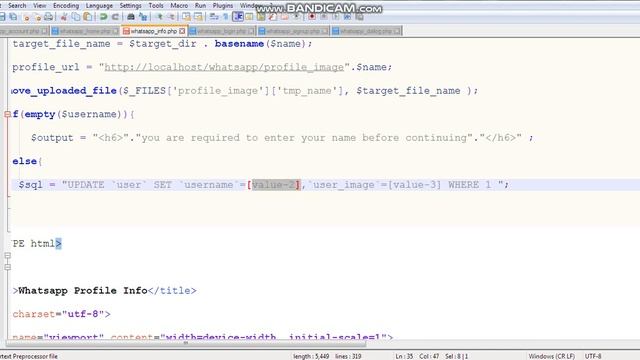Viewport: 640px width, 360px height.
Task: Click the Whatsapp Profile Info title text
Action: pyautogui.click(x=83, y=290)
